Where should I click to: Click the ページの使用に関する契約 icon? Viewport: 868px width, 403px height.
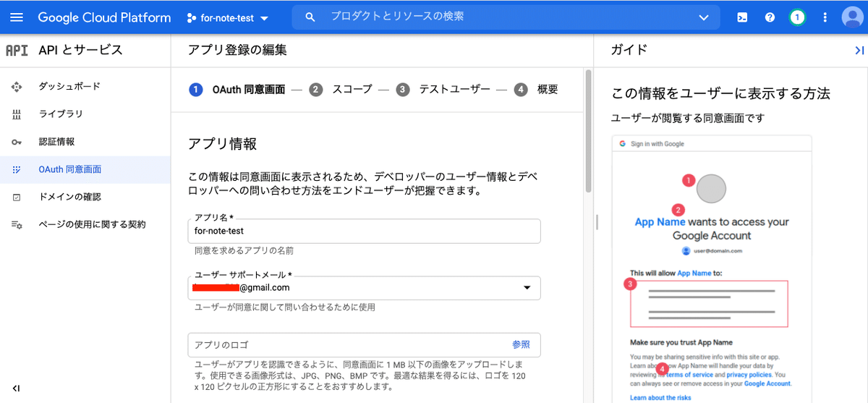click(x=17, y=225)
